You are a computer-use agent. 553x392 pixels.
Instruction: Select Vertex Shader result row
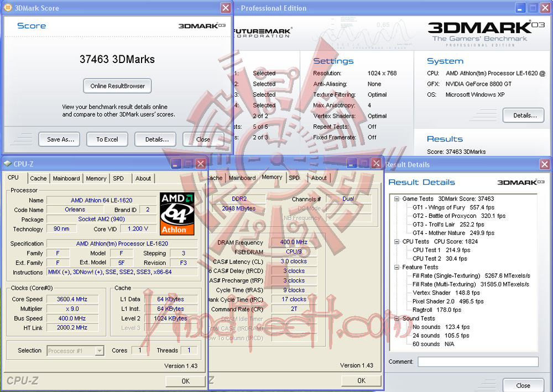(x=446, y=292)
